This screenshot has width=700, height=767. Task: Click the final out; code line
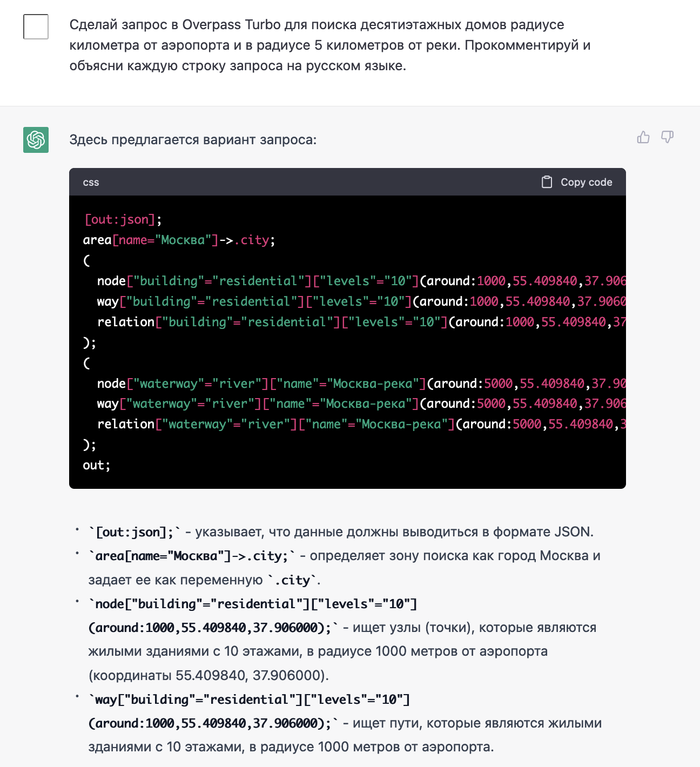(x=97, y=465)
